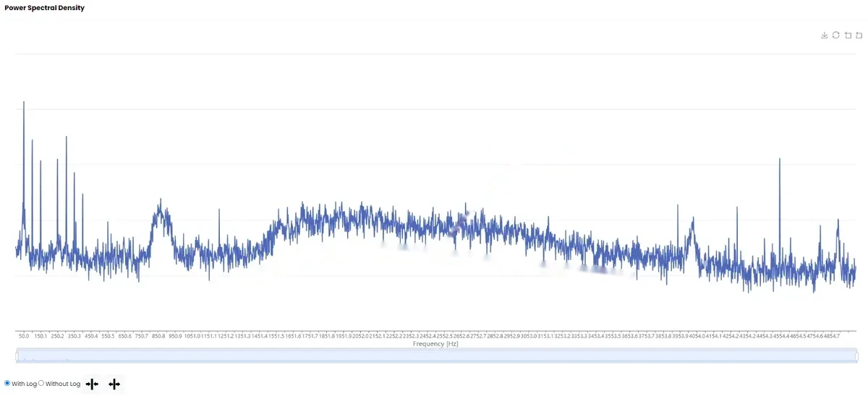868x396 pixels.
Task: Click the zoom reset (undo zoom) icon
Action: pos(859,35)
